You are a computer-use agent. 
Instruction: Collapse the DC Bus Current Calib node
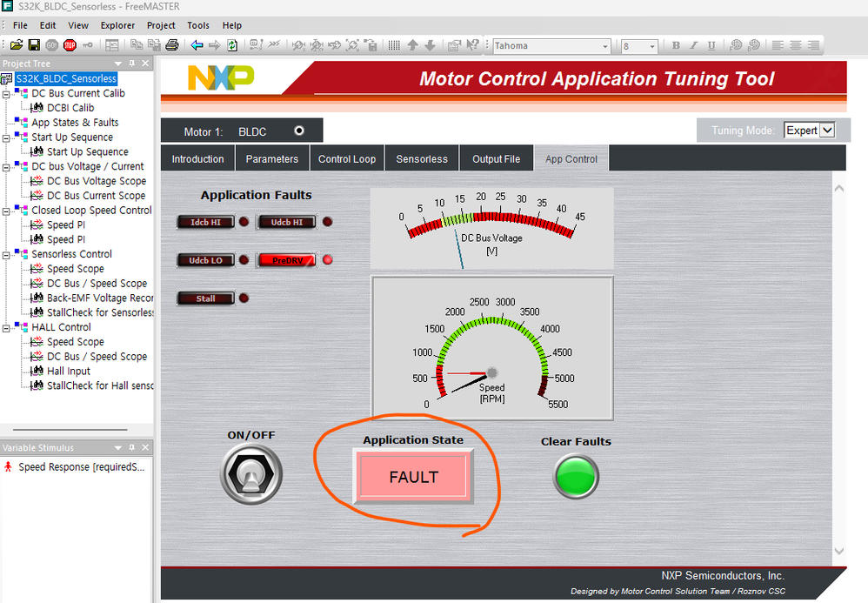(6, 94)
